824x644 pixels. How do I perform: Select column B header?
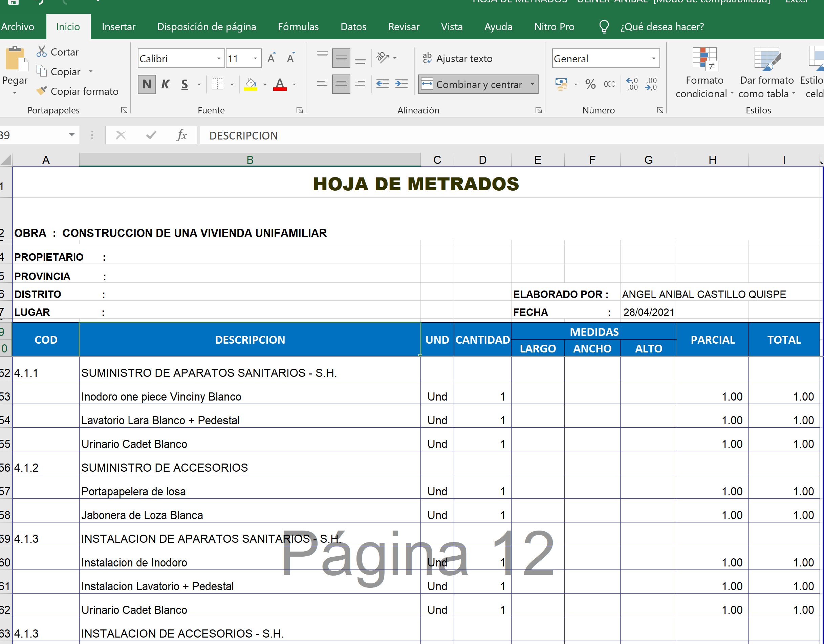[x=250, y=160]
